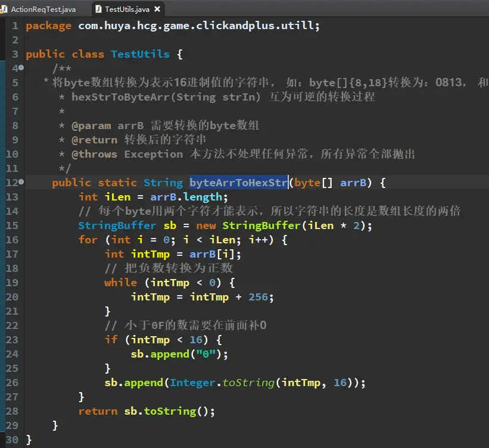Click the package name com.huya.hcg.game.clickandplus.utill
489x448 pixels.
[196, 26]
